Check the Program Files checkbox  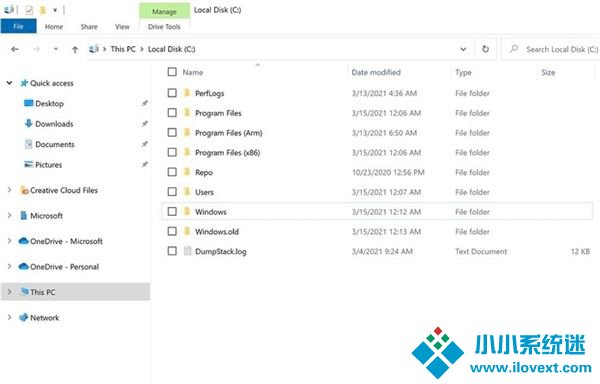(x=172, y=113)
